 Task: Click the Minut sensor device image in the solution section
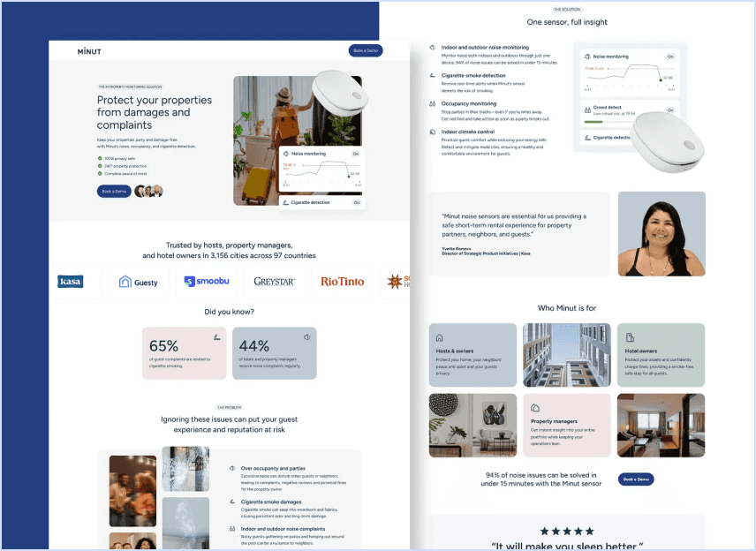668,142
